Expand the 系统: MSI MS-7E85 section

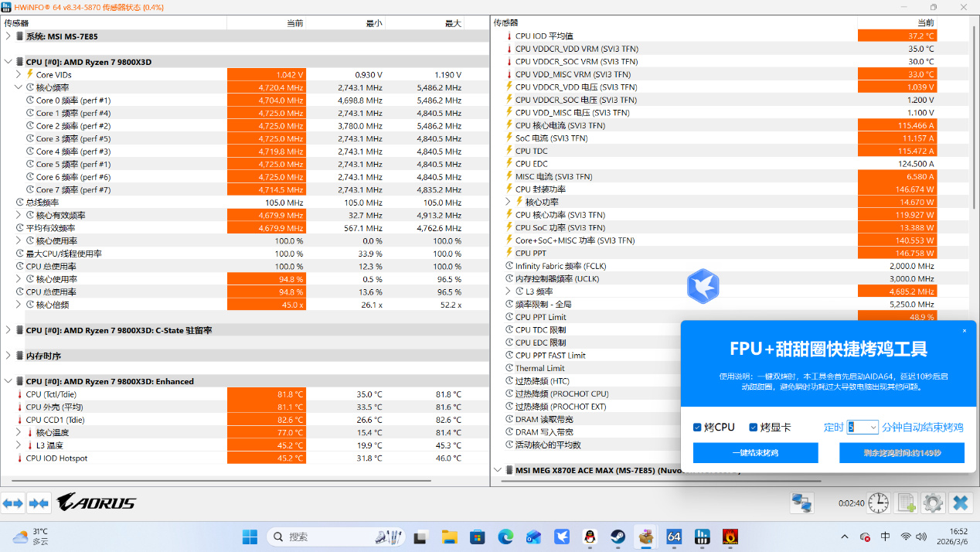(x=8, y=36)
